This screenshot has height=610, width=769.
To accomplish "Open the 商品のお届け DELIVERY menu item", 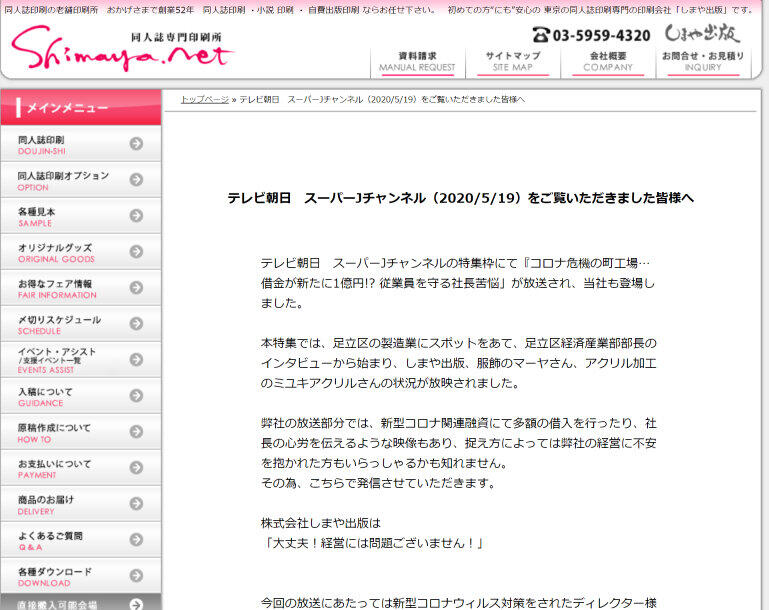I will coord(81,504).
